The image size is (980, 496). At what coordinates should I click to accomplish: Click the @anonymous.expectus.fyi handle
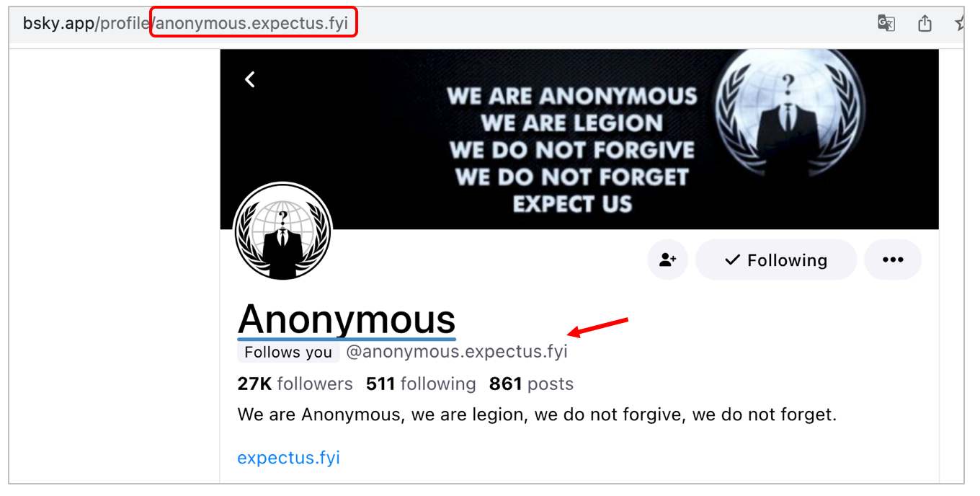coord(457,352)
